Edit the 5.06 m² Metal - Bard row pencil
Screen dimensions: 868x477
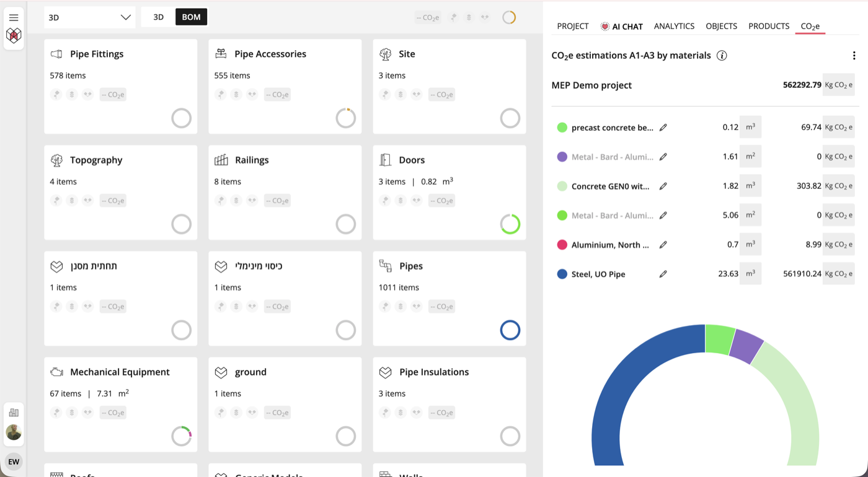[x=663, y=216]
